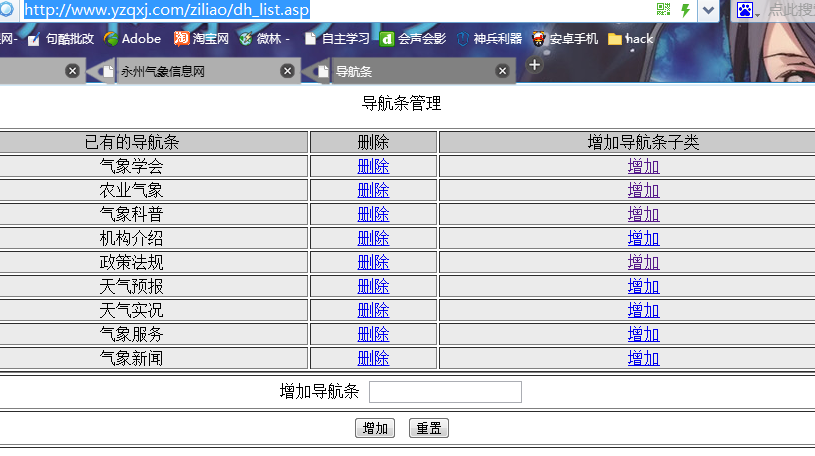Open a new tab with plus button
This screenshot has height=456, width=815.
click(x=534, y=65)
